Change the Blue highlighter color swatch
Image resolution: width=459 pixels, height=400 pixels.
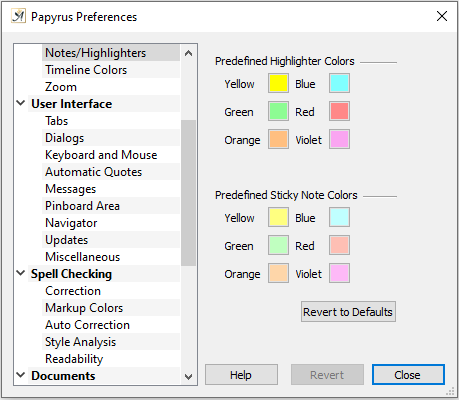(x=339, y=83)
